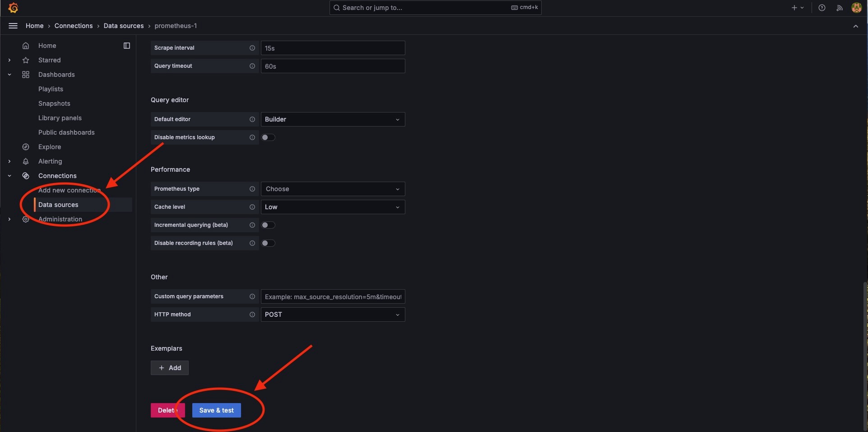This screenshot has width=868, height=432.
Task: Expand the Alerting section chevron
Action: (9, 161)
